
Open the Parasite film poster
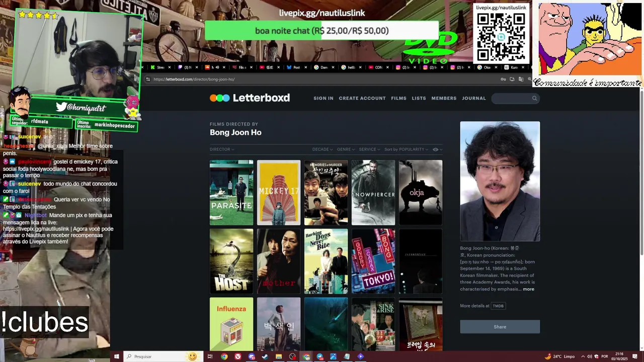[x=231, y=193]
